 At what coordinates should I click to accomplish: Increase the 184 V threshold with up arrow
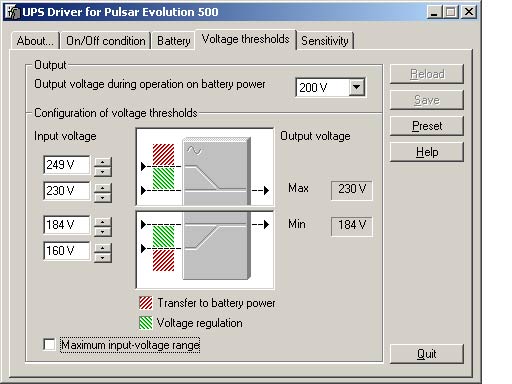tap(103, 222)
